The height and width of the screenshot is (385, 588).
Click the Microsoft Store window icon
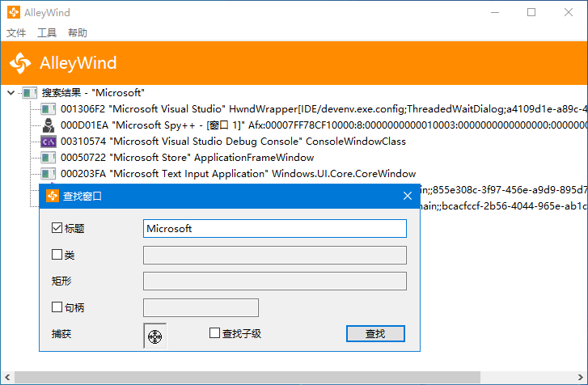(49, 158)
